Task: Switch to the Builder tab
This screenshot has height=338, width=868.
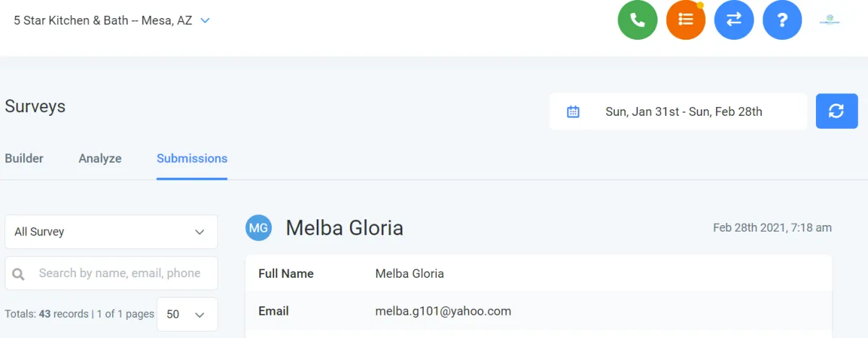Action: coord(24,159)
